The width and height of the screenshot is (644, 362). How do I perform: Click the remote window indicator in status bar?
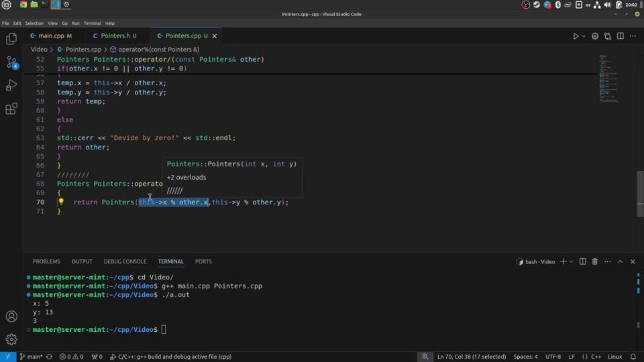pyautogui.click(x=8, y=357)
